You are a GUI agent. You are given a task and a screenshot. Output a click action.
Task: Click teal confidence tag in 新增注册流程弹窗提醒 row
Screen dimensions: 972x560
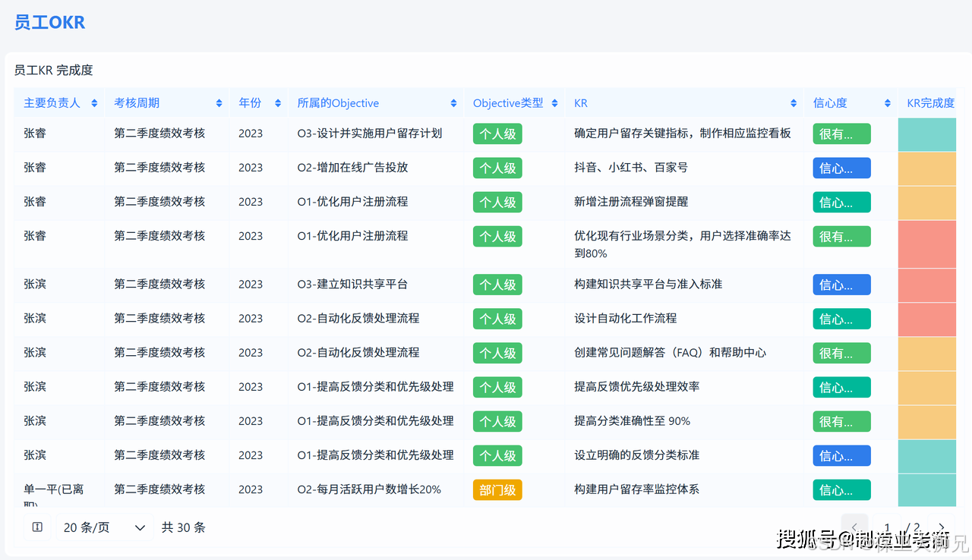click(842, 202)
